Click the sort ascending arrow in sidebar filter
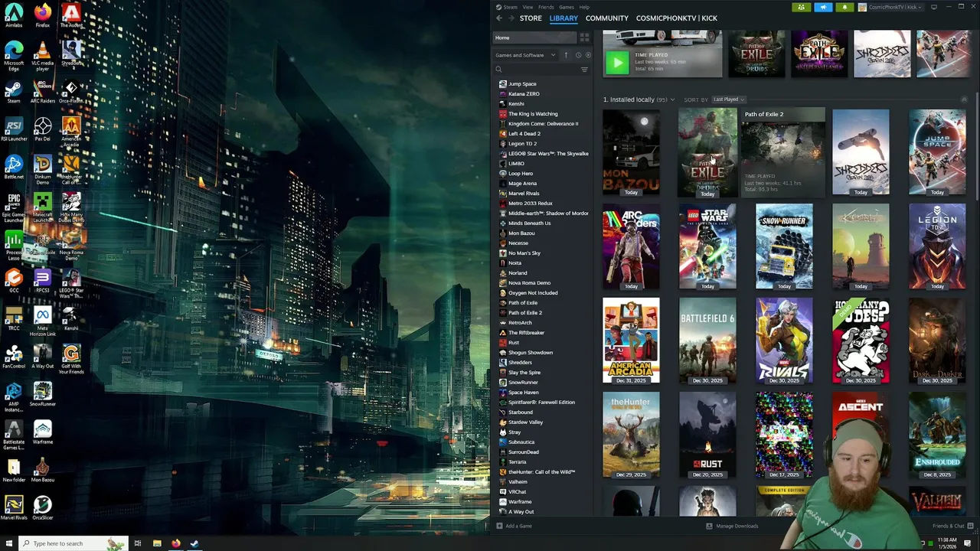Viewport: 980px width, 551px height. [566, 55]
